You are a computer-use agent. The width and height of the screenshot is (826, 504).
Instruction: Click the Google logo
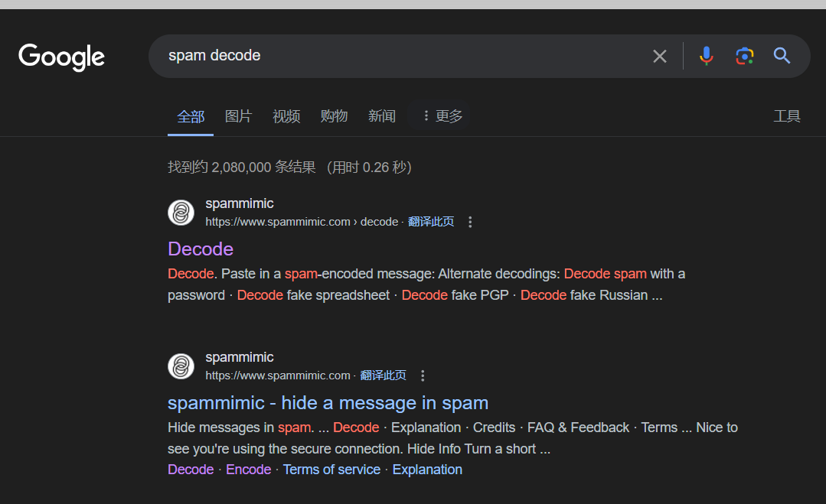click(62, 57)
